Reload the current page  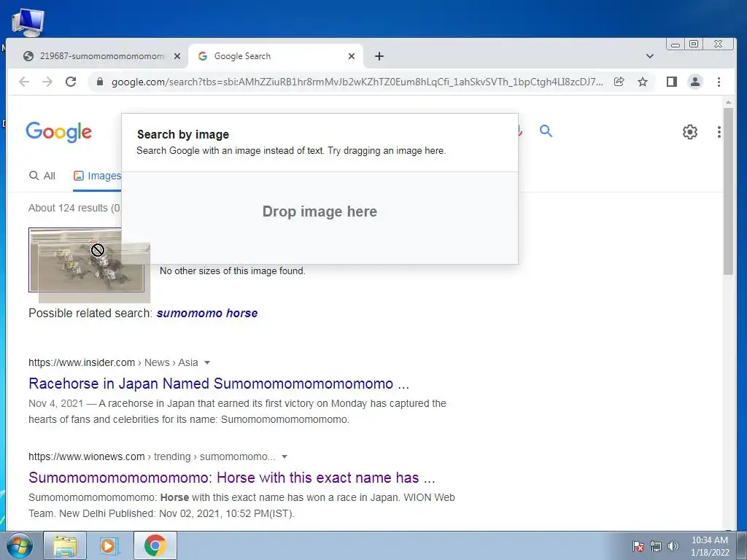pyautogui.click(x=71, y=82)
